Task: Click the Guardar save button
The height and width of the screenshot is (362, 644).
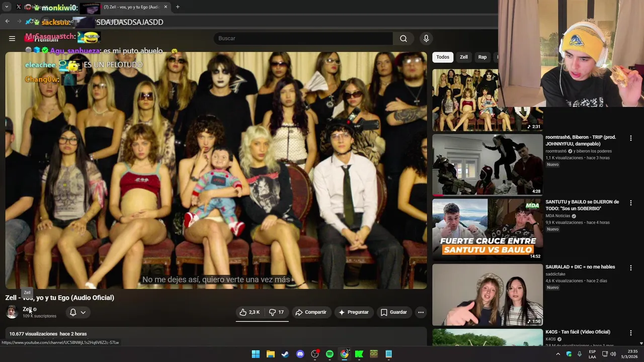Action: tap(393, 312)
